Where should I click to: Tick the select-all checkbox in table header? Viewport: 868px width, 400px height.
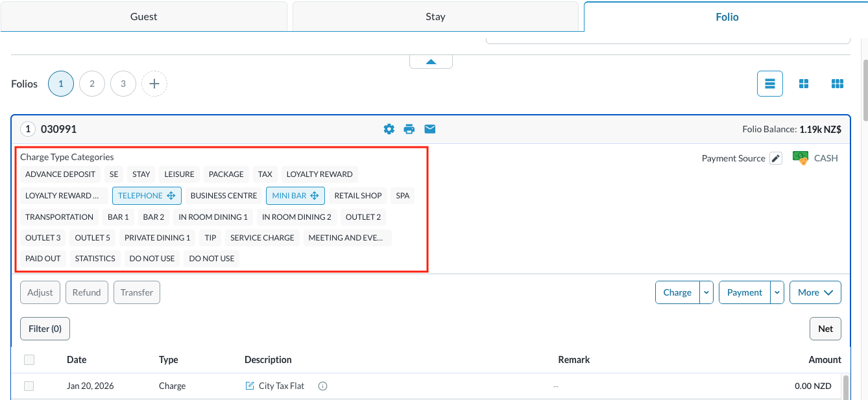29,360
